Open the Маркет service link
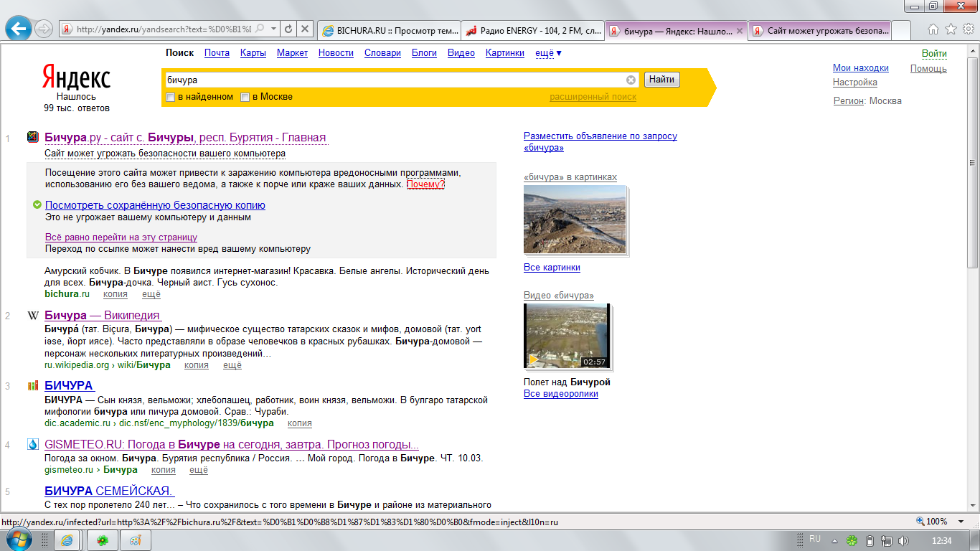The image size is (980, 551). (292, 53)
